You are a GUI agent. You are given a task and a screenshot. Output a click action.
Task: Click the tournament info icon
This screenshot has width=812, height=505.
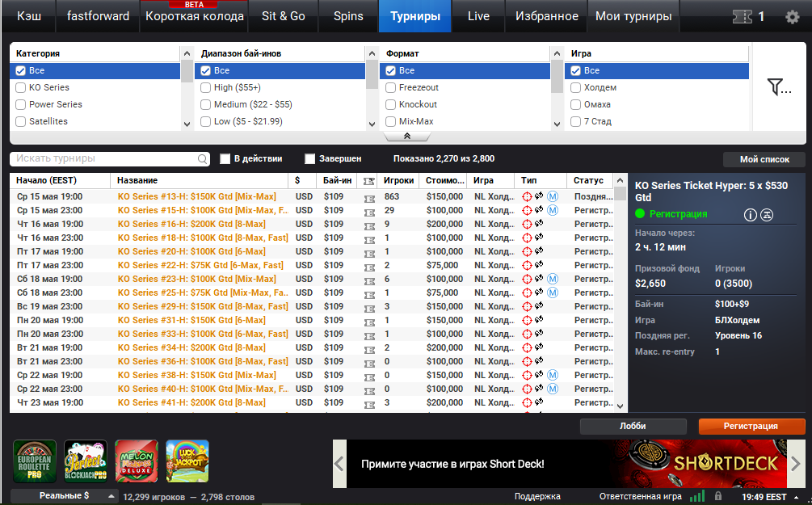click(x=750, y=214)
